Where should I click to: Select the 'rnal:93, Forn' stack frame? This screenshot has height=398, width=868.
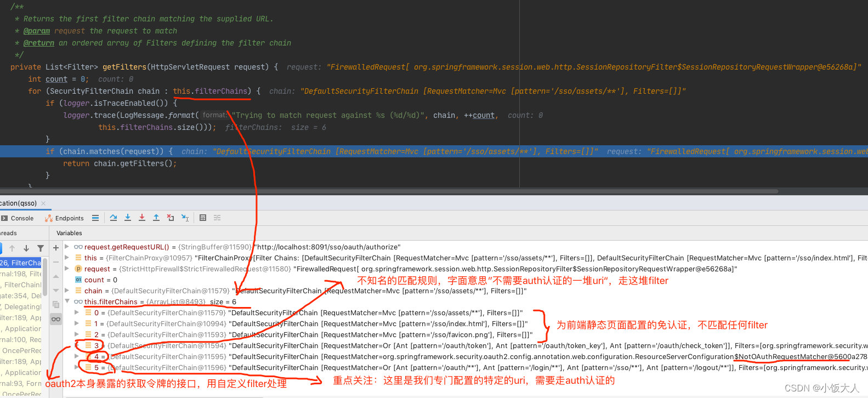[x=21, y=384]
